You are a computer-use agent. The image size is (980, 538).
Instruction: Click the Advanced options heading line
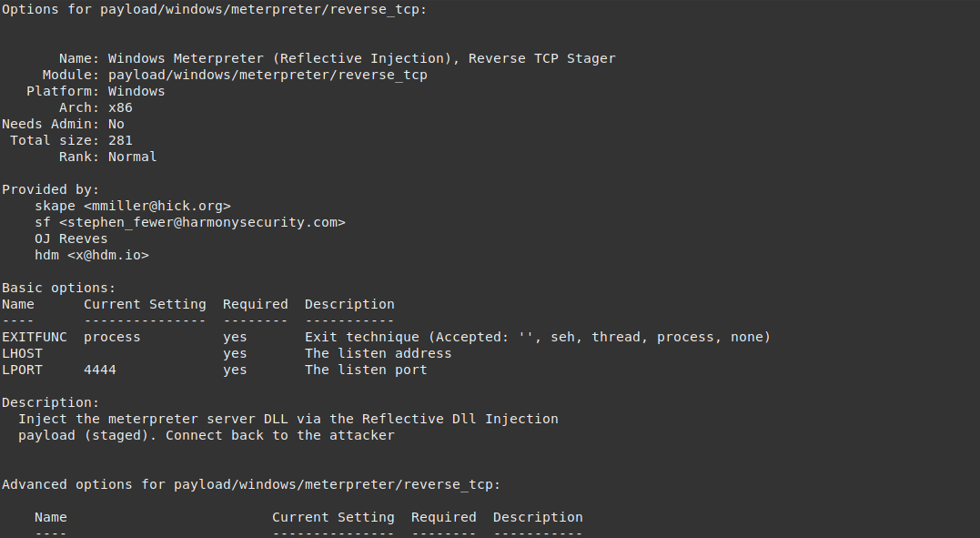click(251, 484)
